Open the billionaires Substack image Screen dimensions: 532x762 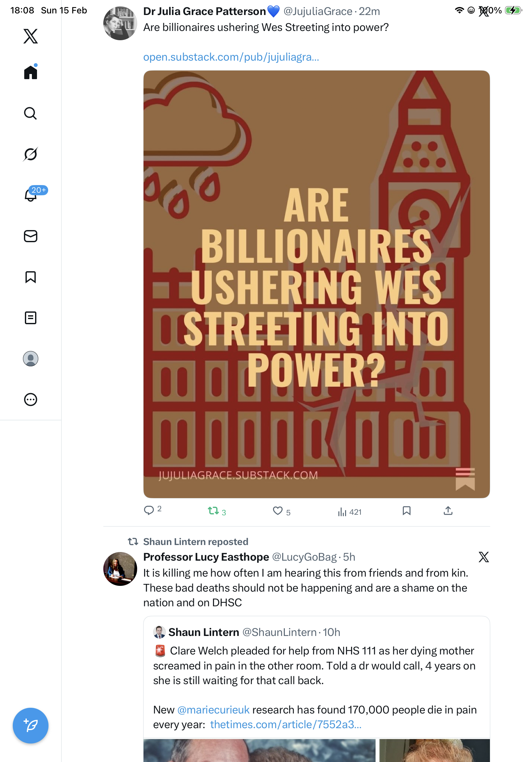point(316,284)
